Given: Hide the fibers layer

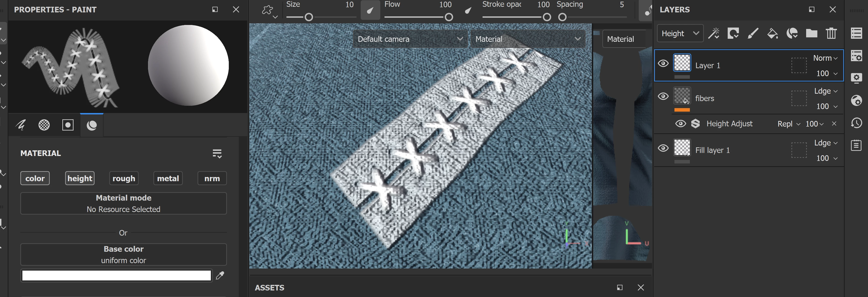Looking at the screenshot, I should pyautogui.click(x=663, y=96).
